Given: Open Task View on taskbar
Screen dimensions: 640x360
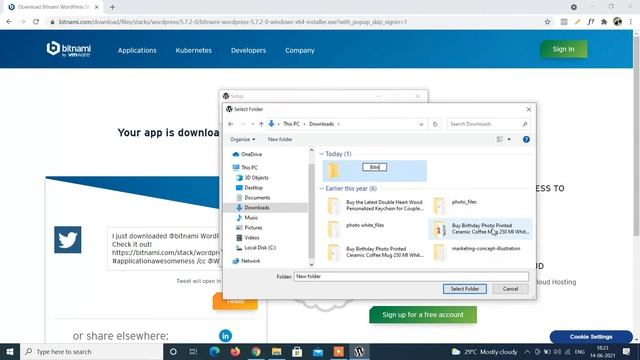Looking at the screenshot, I should tap(193, 352).
